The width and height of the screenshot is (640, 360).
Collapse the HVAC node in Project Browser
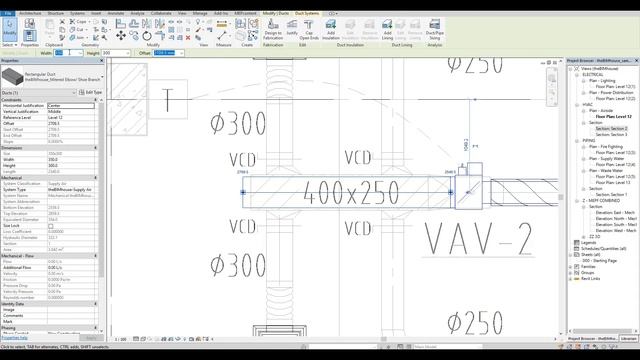pyautogui.click(x=577, y=105)
